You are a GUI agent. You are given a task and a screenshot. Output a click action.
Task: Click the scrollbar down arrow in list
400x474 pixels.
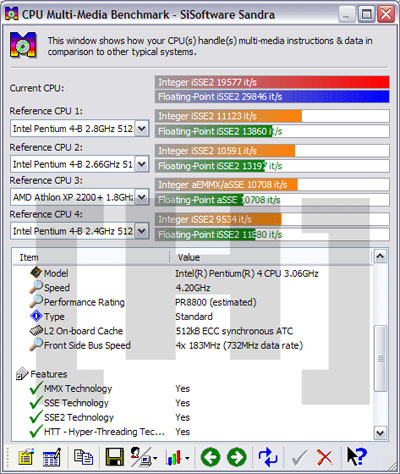coord(380,433)
